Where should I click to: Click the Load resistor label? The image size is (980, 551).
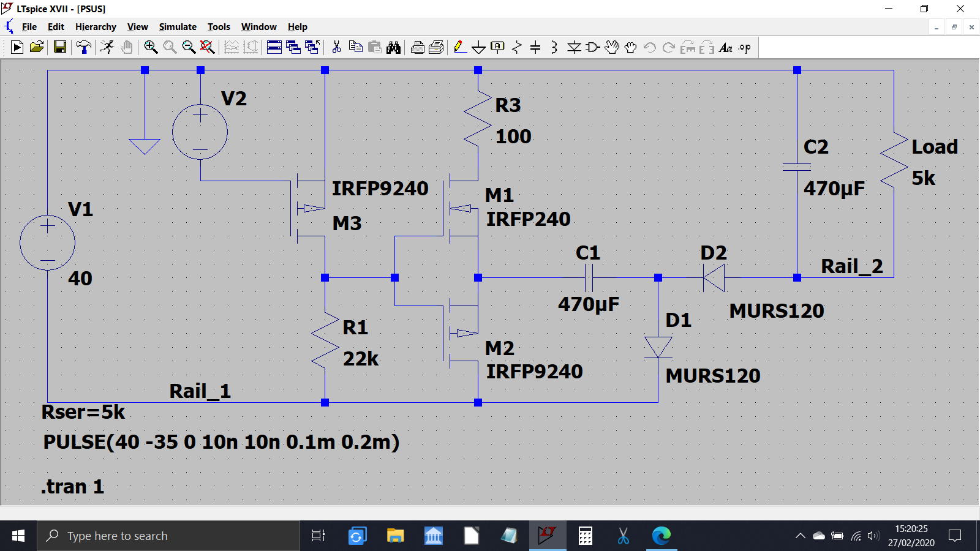[935, 147]
